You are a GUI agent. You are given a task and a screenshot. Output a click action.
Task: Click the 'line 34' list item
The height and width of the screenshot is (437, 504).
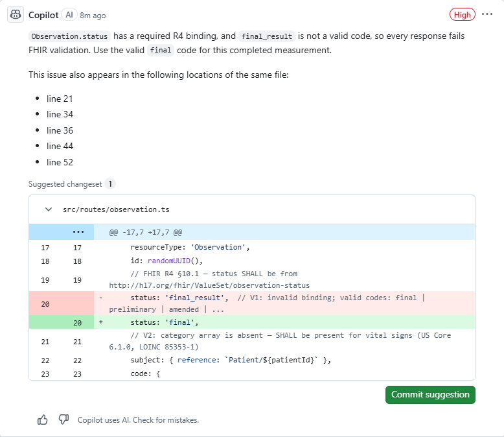tap(60, 115)
